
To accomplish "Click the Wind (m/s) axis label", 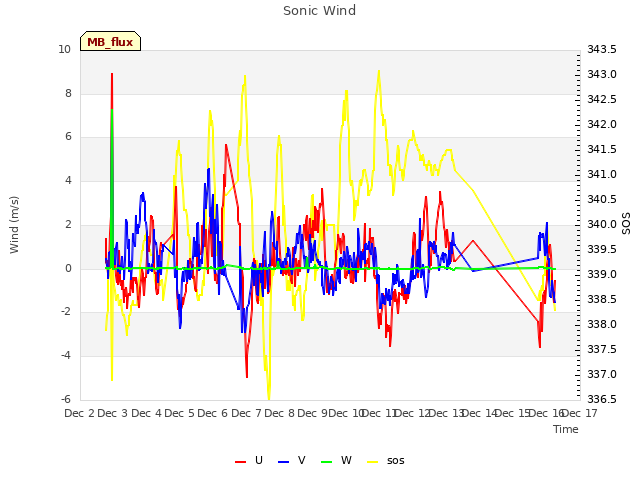I will tap(14, 225).
